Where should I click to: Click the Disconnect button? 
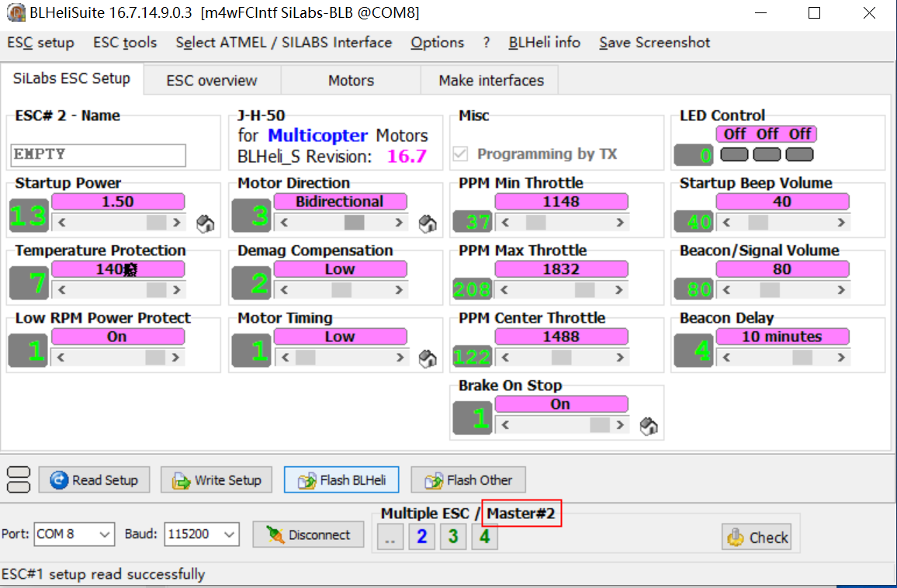(x=308, y=534)
